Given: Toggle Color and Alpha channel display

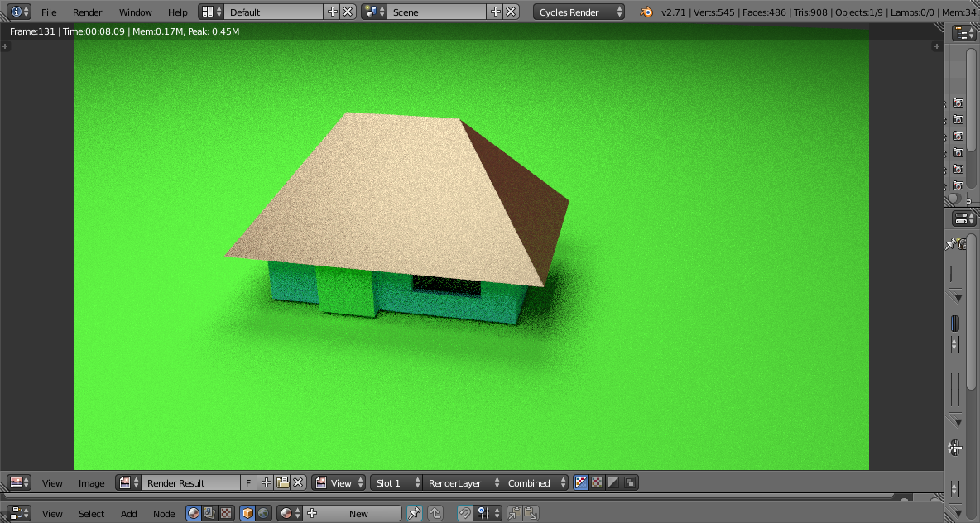Looking at the screenshot, I should pyautogui.click(x=581, y=483).
